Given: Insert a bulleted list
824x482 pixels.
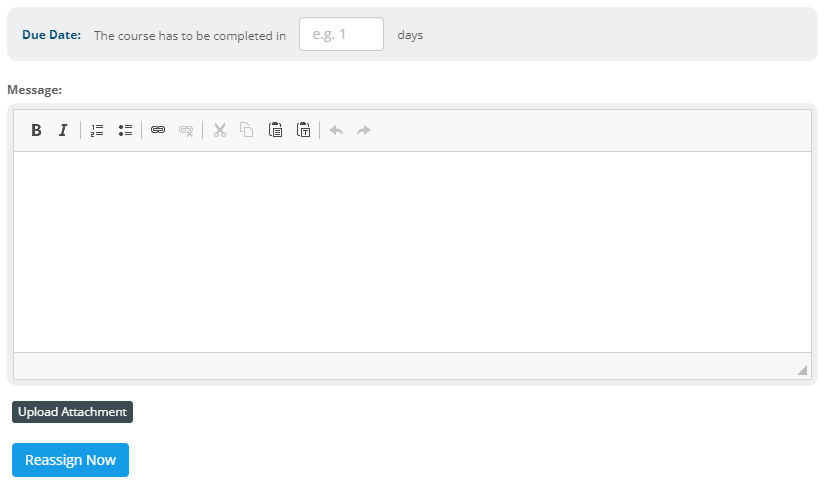Looking at the screenshot, I should point(125,130).
